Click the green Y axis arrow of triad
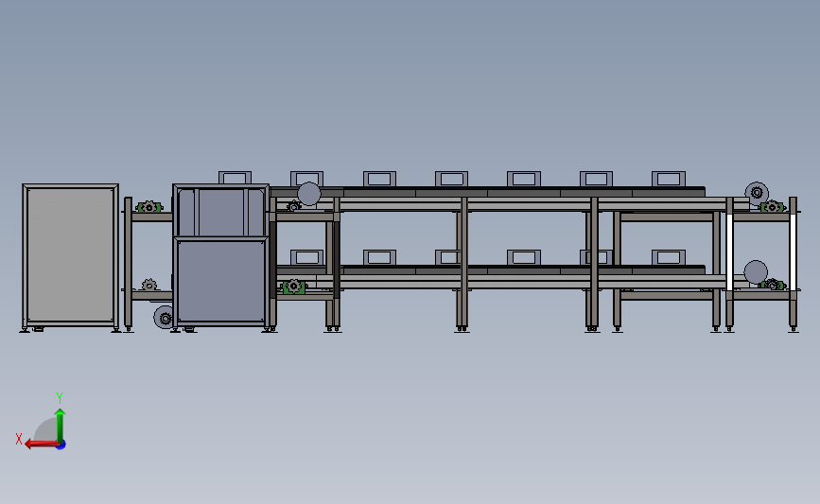The width and height of the screenshot is (820, 504). pyautogui.click(x=61, y=426)
